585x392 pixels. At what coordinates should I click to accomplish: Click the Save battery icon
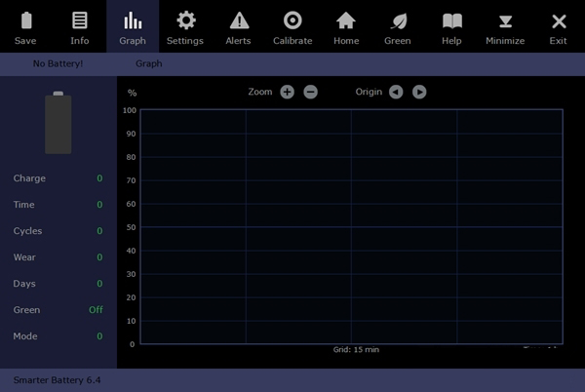tap(26, 26)
